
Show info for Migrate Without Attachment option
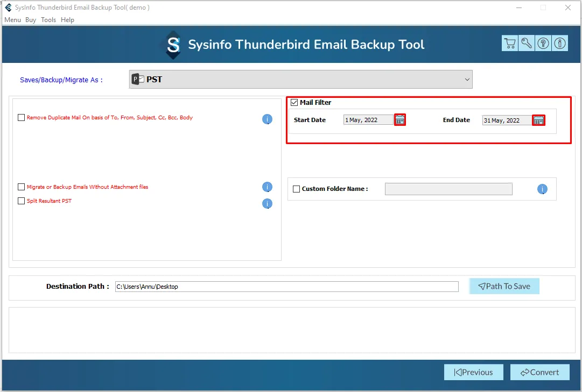pyautogui.click(x=267, y=187)
